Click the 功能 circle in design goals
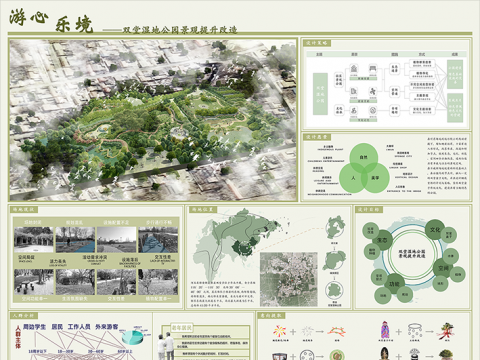 [394, 284]
